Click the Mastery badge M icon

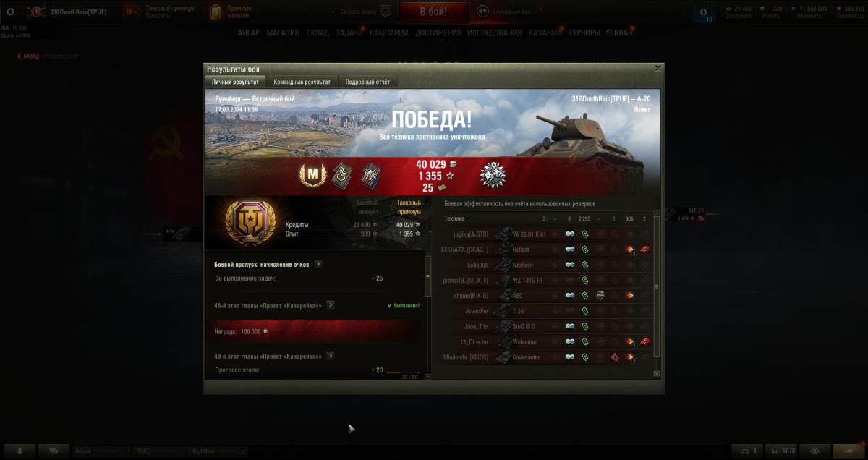pos(313,175)
